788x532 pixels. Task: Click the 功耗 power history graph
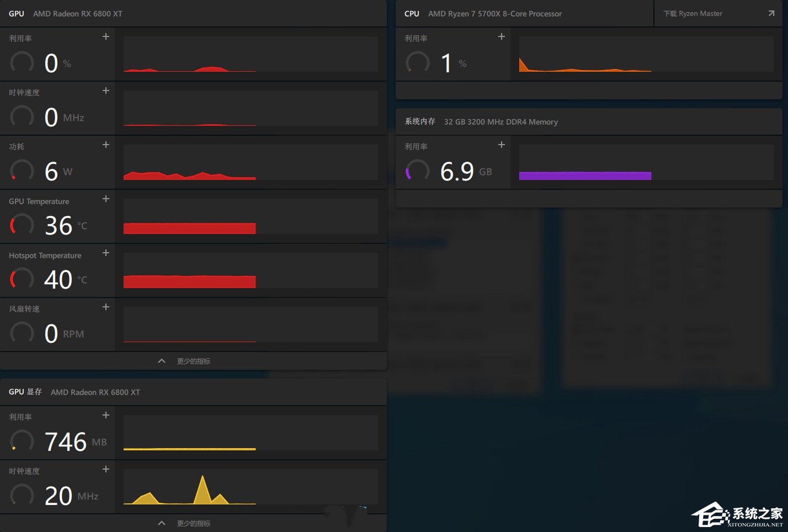[251, 162]
